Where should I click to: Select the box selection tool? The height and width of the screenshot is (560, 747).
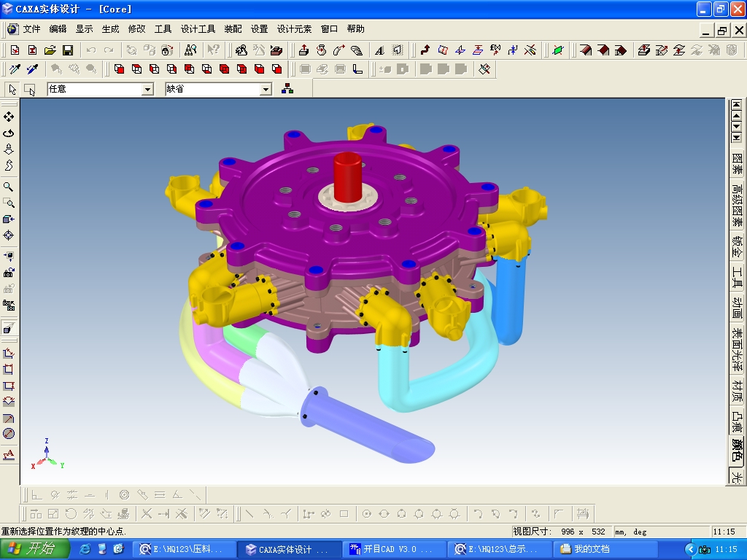(x=29, y=90)
